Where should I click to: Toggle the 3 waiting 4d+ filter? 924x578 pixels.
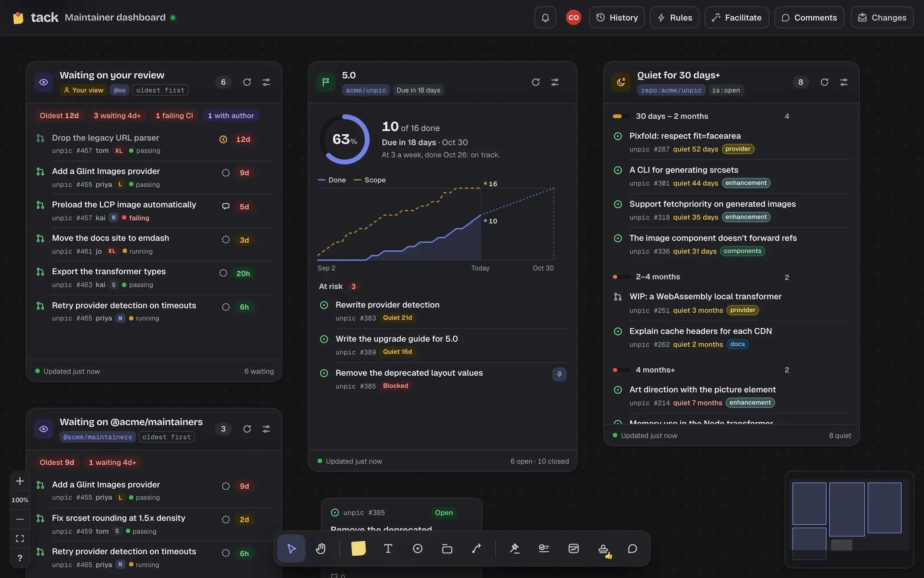tap(117, 116)
